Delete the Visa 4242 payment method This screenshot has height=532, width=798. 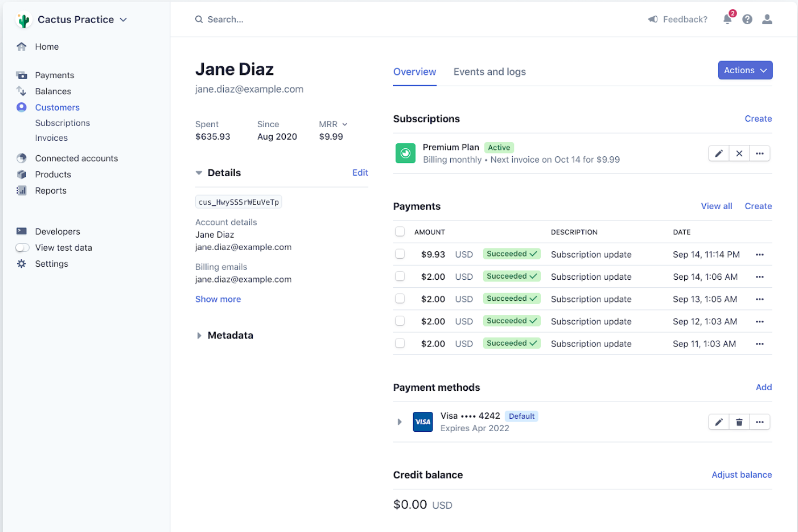coord(739,422)
